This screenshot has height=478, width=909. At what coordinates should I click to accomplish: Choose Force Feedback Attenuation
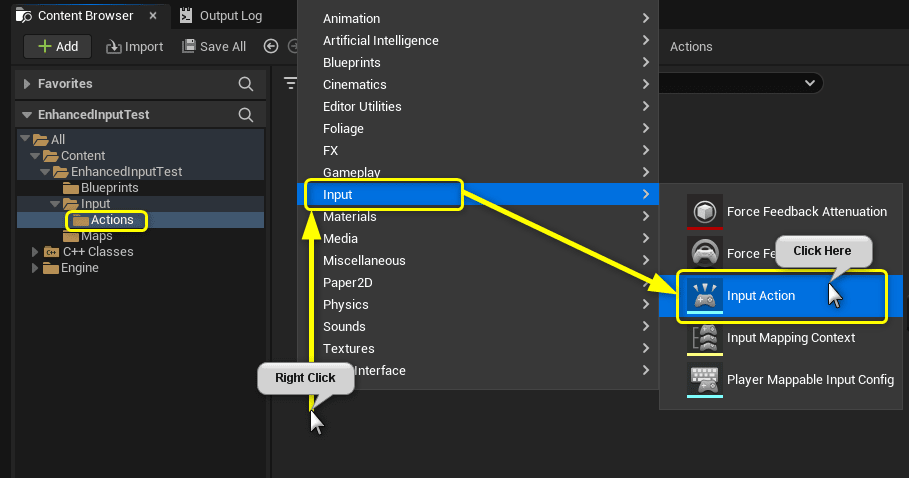click(x=781, y=211)
